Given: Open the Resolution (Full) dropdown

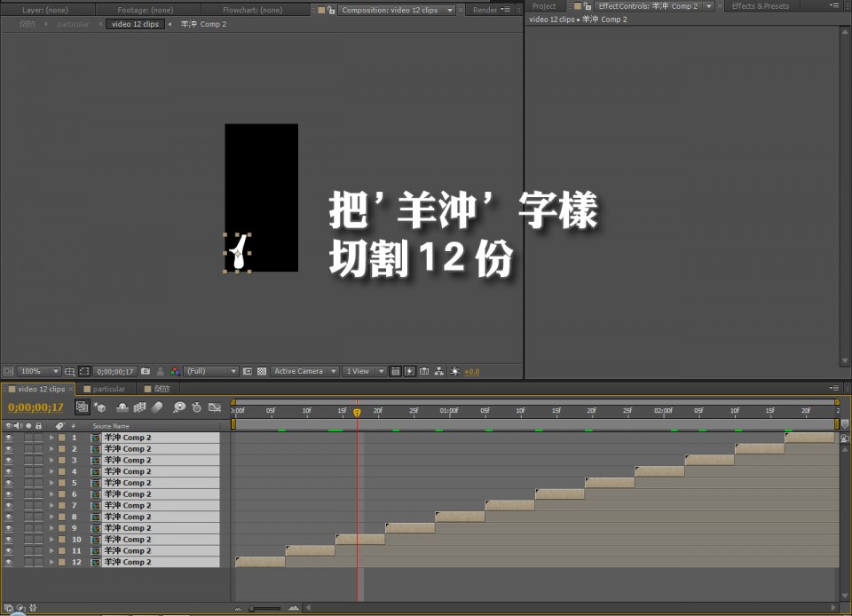Looking at the screenshot, I should pos(209,371).
